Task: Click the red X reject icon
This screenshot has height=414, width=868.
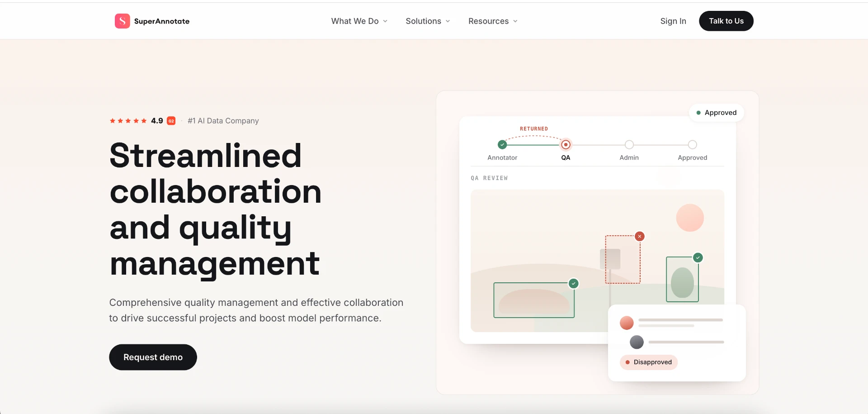Action: pos(640,236)
